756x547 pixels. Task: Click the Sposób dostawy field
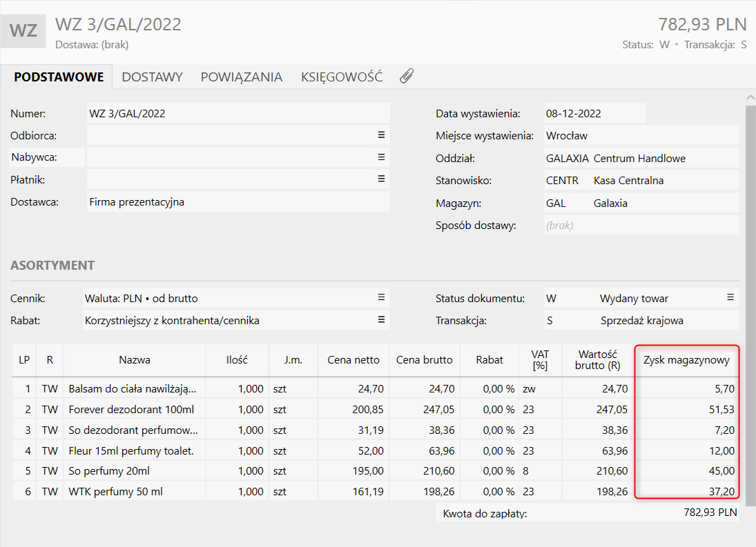tap(641, 225)
